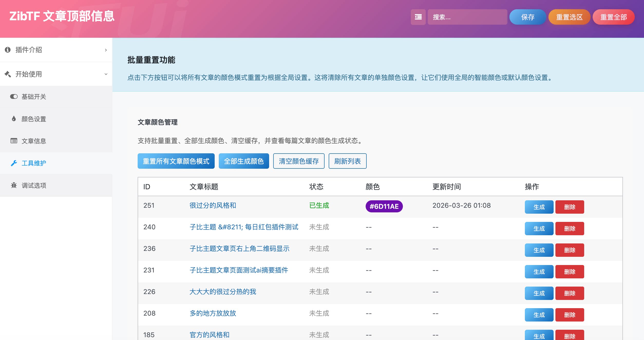This screenshot has width=644, height=340.
Task: Open the 文章信息 section
Action: (x=34, y=141)
